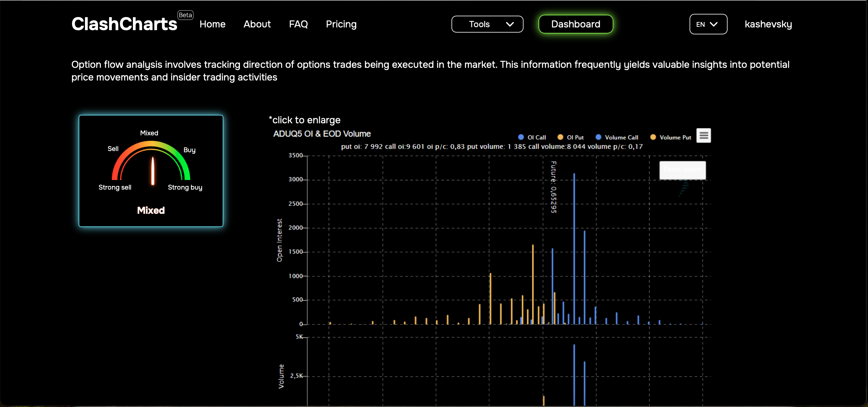Image resolution: width=868 pixels, height=407 pixels.
Task: Click the Volume axis title
Action: coord(281,376)
